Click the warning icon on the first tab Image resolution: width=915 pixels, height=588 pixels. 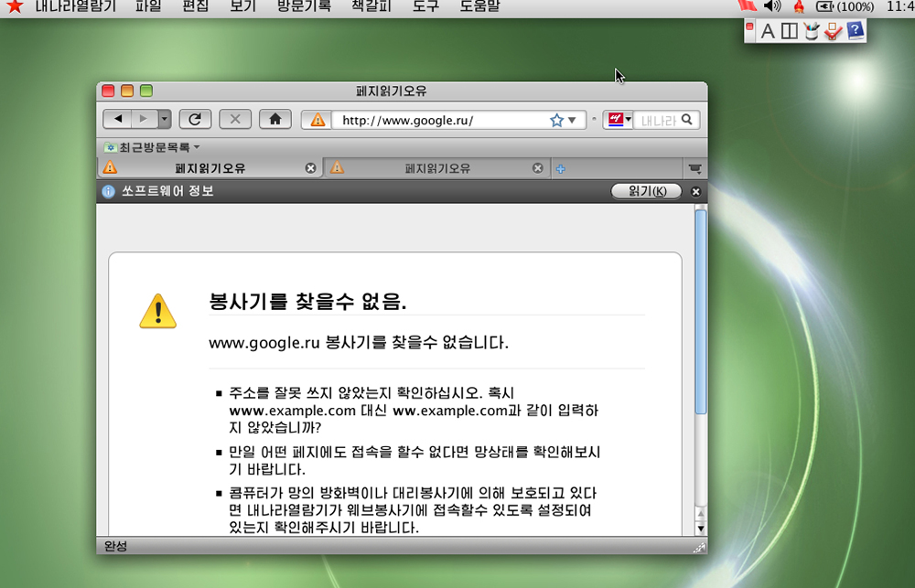click(x=110, y=168)
